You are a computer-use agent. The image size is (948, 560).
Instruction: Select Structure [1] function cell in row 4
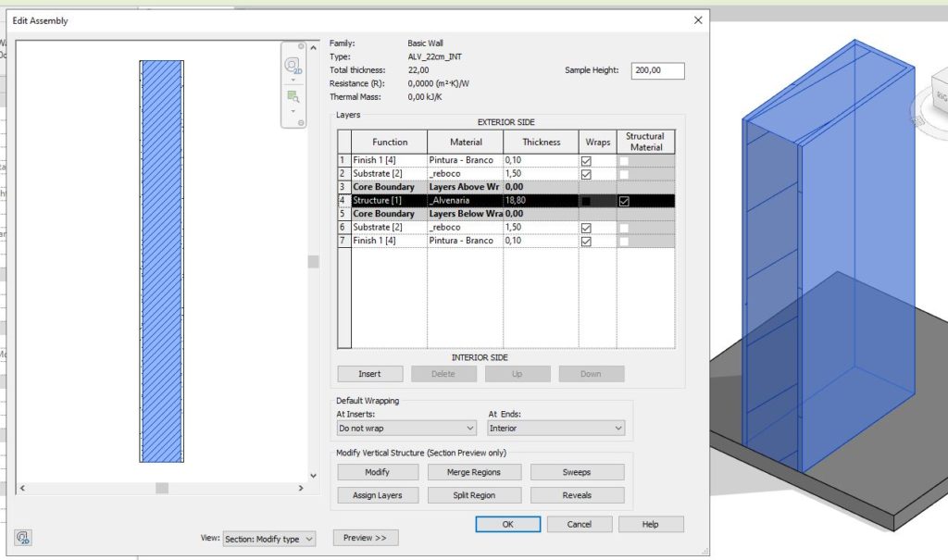(390, 200)
